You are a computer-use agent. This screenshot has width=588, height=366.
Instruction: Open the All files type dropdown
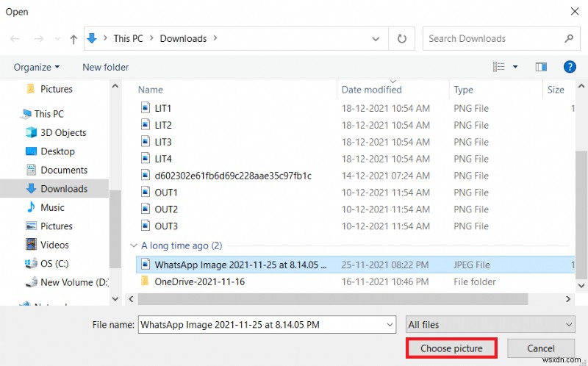tap(490, 325)
